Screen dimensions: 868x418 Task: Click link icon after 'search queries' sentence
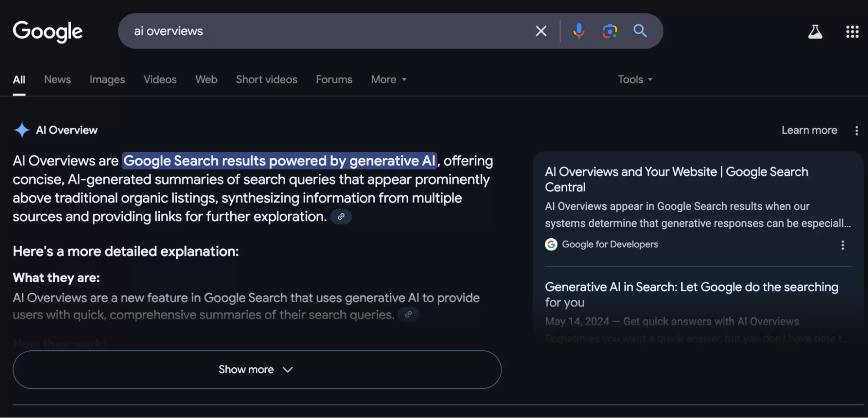point(408,314)
